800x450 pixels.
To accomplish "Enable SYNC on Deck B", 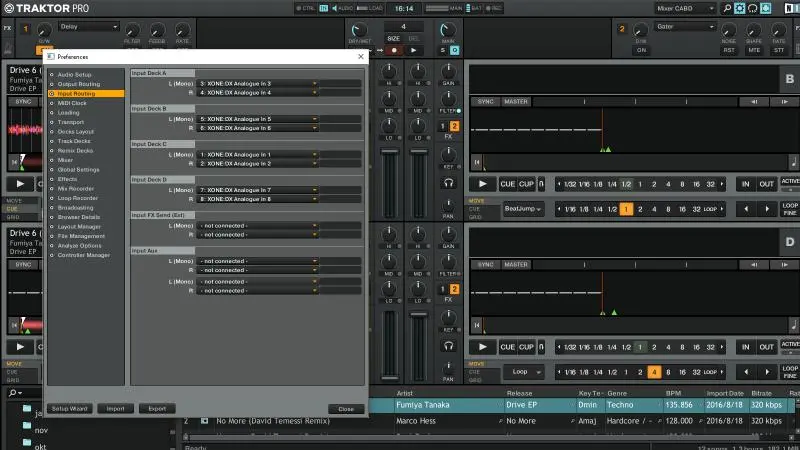I will tap(485, 101).
